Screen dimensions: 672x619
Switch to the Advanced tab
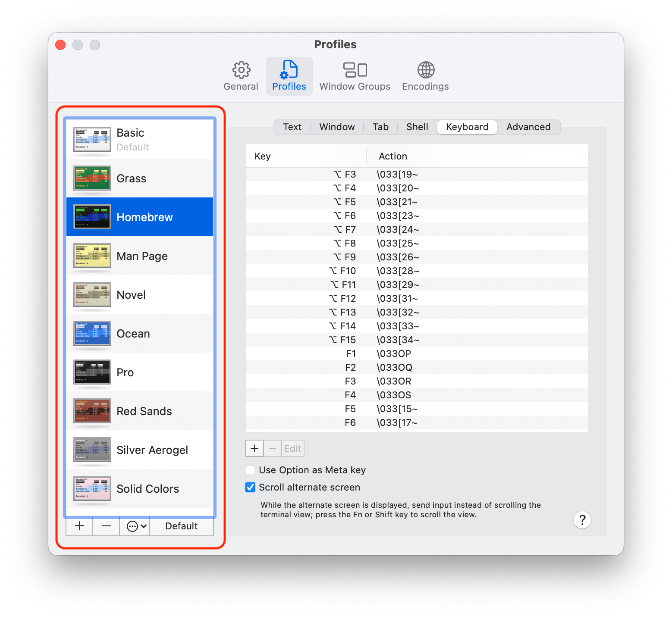coord(528,127)
